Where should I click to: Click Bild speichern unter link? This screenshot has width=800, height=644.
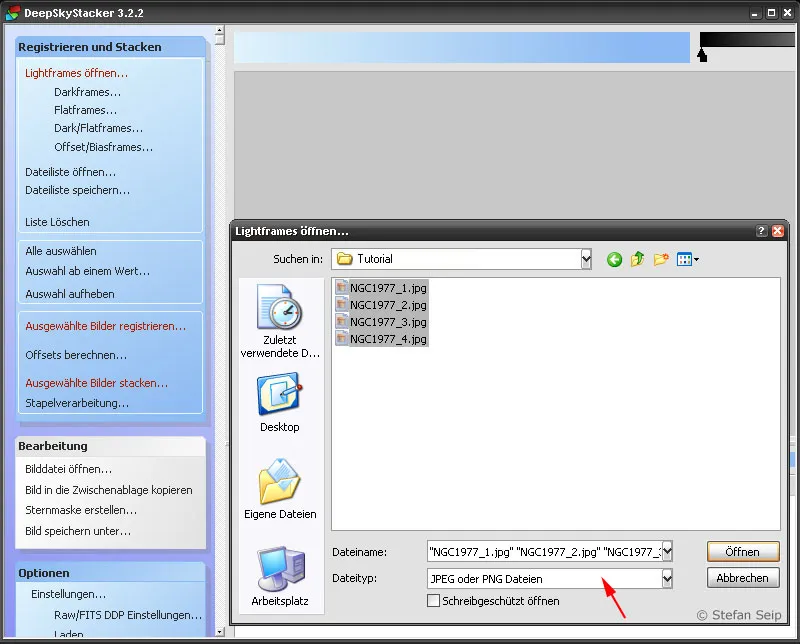point(78,531)
